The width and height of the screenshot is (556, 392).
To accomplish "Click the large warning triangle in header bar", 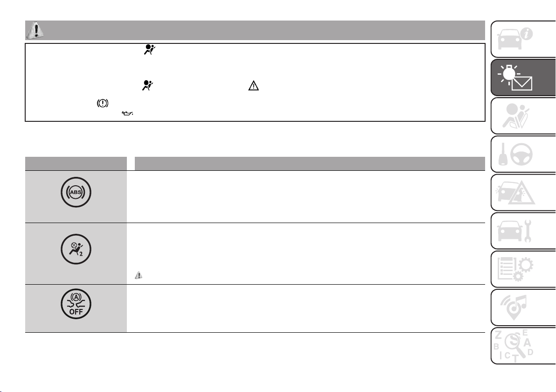I will click(35, 30).
